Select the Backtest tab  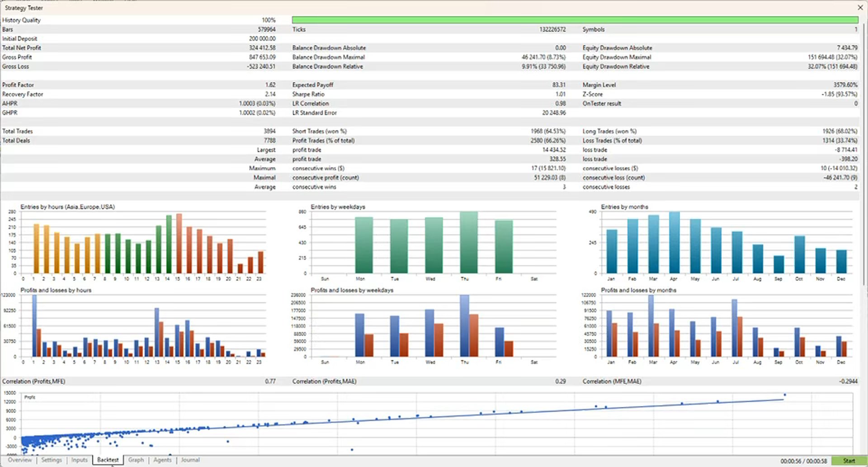pyautogui.click(x=108, y=460)
